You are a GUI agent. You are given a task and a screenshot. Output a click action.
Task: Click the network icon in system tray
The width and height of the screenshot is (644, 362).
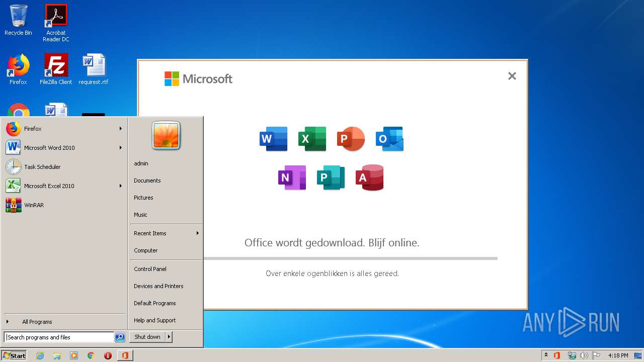click(572, 355)
